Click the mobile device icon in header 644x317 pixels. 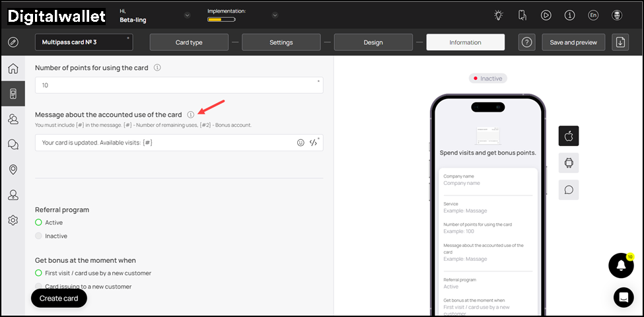click(522, 16)
